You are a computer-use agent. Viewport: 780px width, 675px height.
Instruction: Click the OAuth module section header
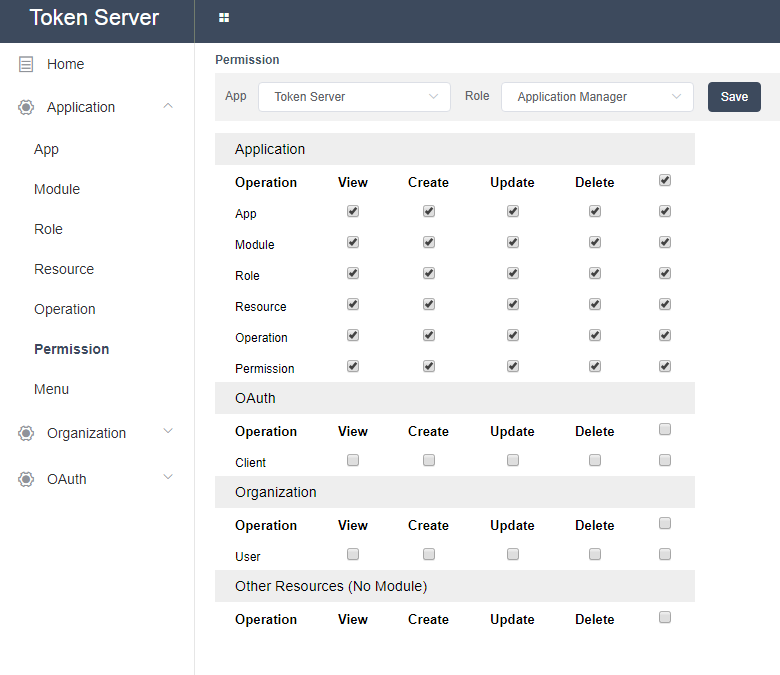click(x=455, y=398)
